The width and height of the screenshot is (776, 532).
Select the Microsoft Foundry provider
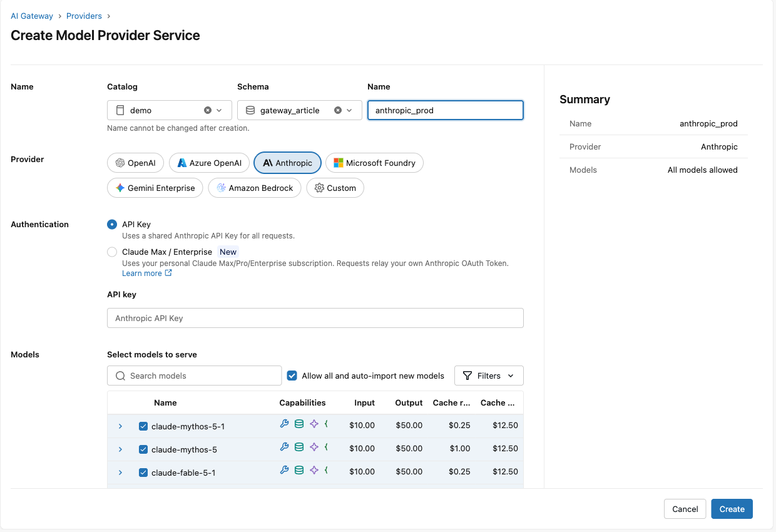pyautogui.click(x=374, y=163)
